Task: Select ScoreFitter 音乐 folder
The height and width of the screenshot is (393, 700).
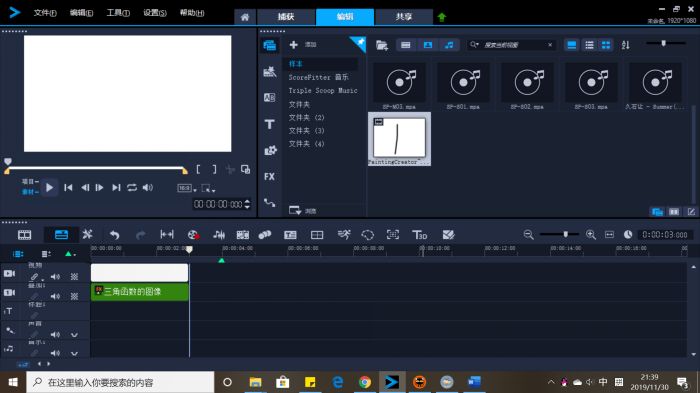Action: coord(318,77)
